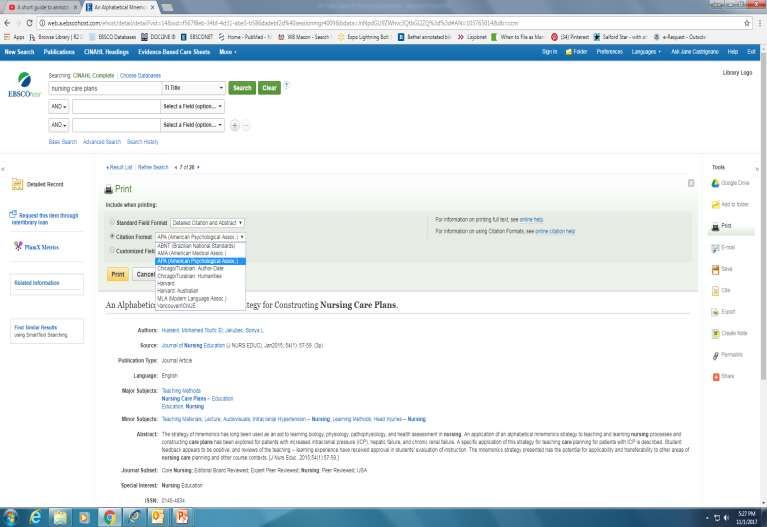
Task: Add a search row with plus icon
Action: click(235, 126)
